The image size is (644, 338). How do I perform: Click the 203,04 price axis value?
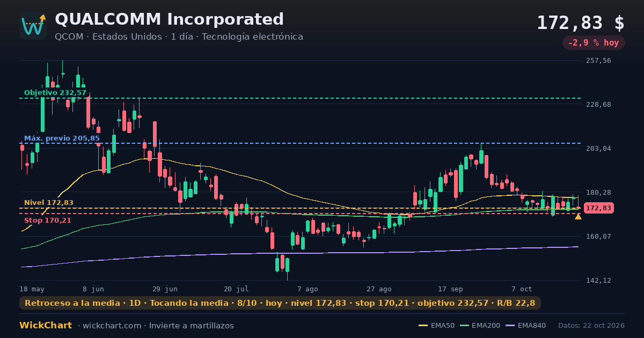[x=599, y=149]
